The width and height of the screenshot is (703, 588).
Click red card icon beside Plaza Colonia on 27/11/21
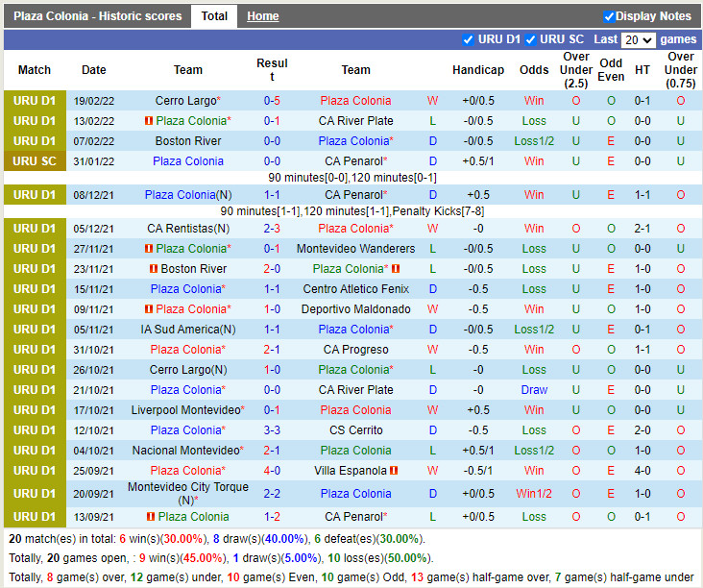[149, 249]
